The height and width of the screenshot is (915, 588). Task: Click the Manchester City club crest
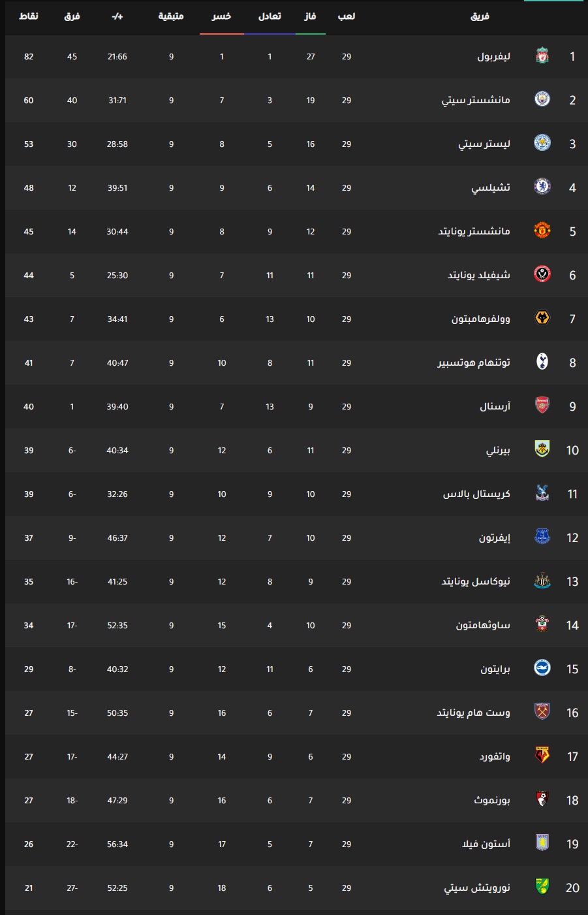(542, 99)
